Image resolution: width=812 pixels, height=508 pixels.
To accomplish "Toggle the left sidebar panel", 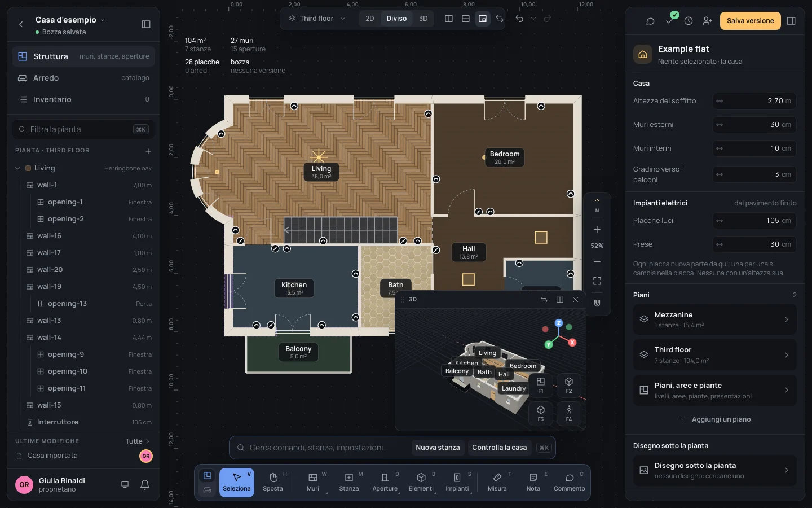I will pyautogui.click(x=146, y=24).
